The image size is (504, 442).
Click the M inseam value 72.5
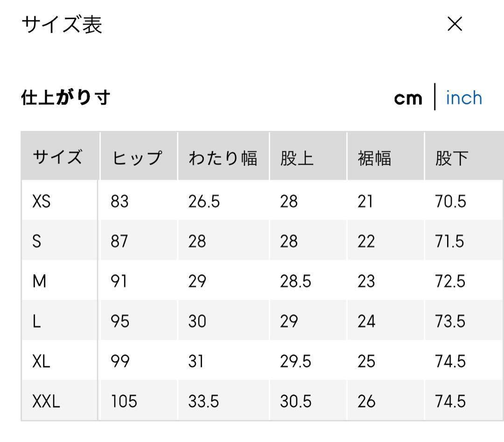[x=450, y=282]
